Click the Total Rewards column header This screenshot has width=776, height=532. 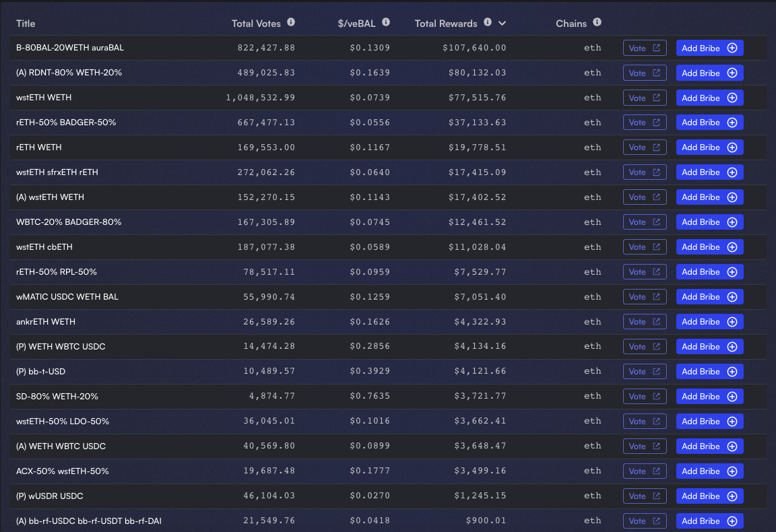(x=446, y=24)
